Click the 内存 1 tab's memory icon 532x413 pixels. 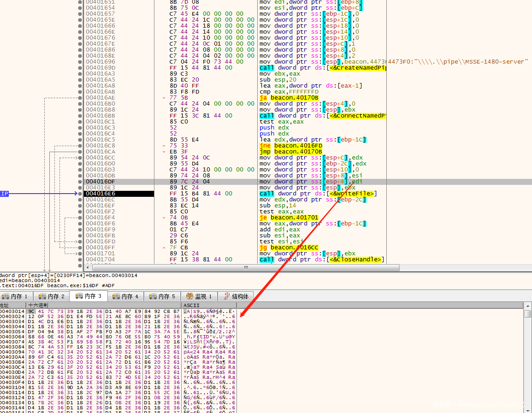(x=5, y=296)
